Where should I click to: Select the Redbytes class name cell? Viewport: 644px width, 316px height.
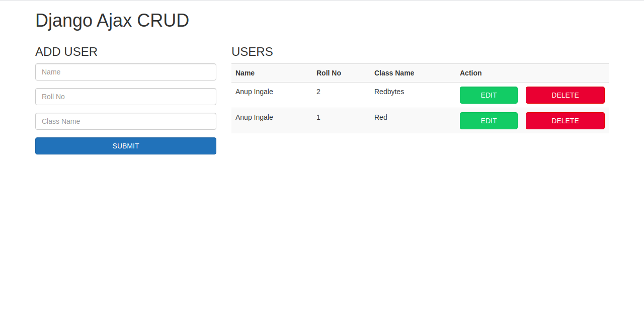389,92
